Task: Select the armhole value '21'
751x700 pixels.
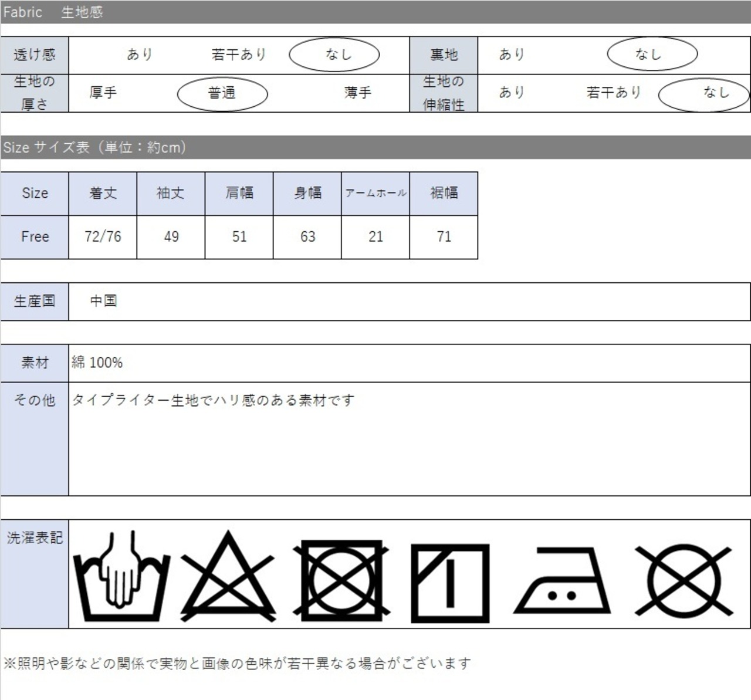Action: coord(375,237)
